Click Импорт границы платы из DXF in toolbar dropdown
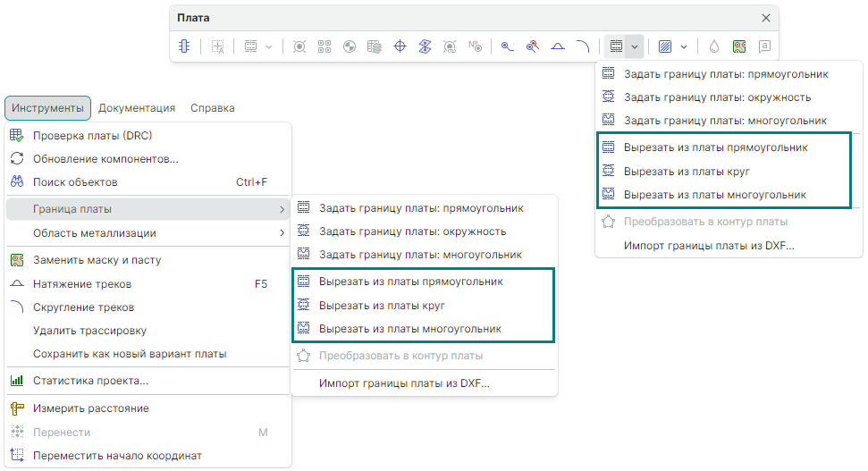868x471 pixels. pyautogui.click(x=709, y=245)
